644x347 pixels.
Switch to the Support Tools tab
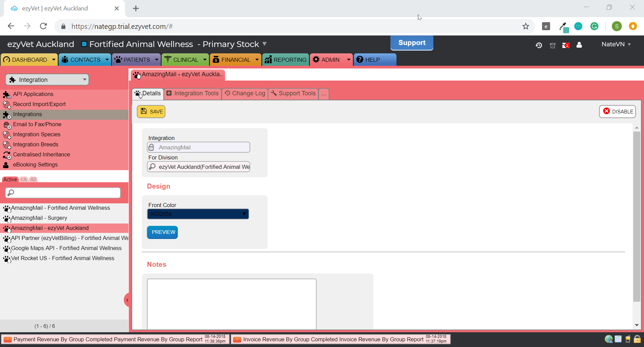pos(293,93)
